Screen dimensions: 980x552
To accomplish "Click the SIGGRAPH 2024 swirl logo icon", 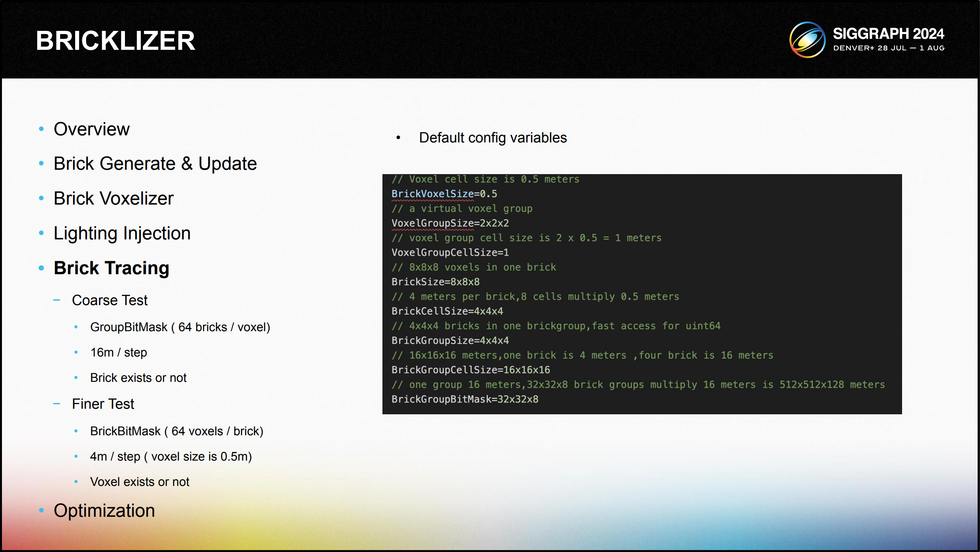I will pos(807,40).
